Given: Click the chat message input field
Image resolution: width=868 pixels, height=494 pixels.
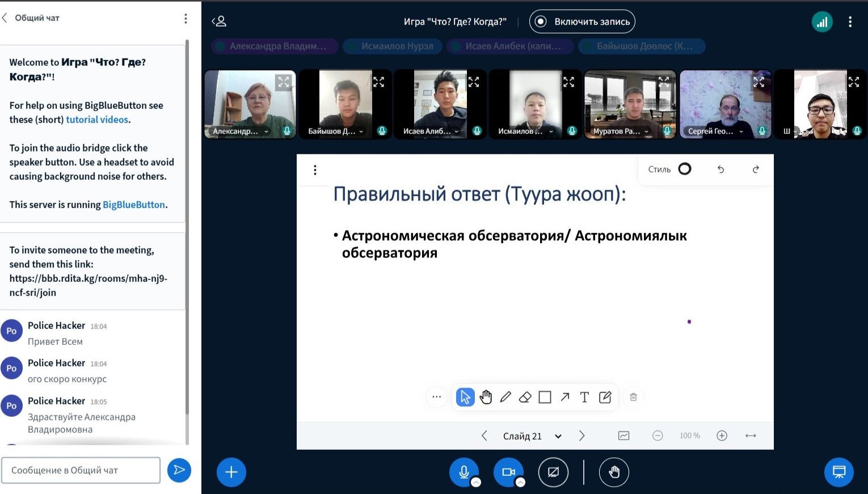Looking at the screenshot, I should 81,470.
